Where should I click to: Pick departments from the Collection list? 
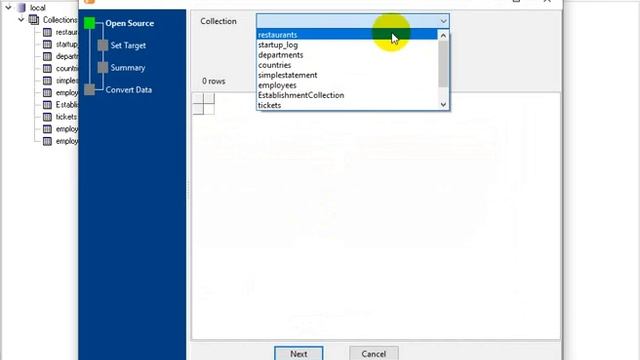coord(347,55)
